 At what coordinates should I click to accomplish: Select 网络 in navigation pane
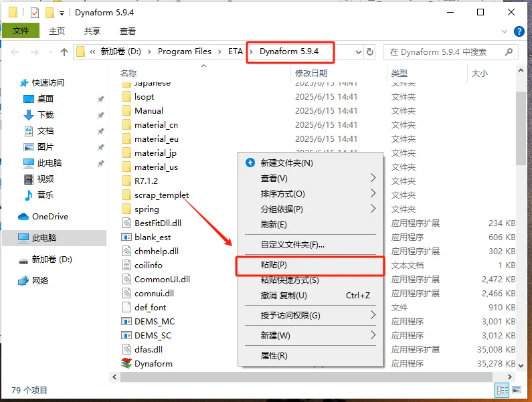coord(40,280)
